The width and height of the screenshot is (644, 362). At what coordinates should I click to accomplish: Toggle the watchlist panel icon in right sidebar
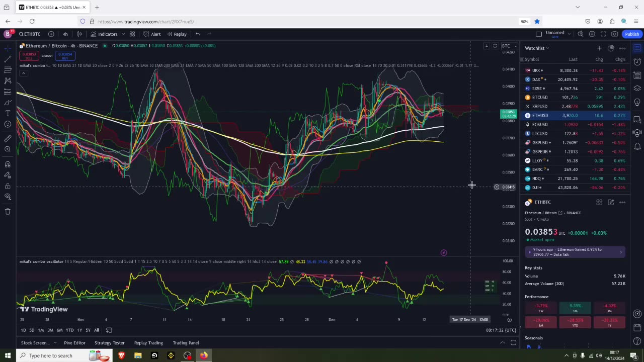pyautogui.click(x=637, y=48)
